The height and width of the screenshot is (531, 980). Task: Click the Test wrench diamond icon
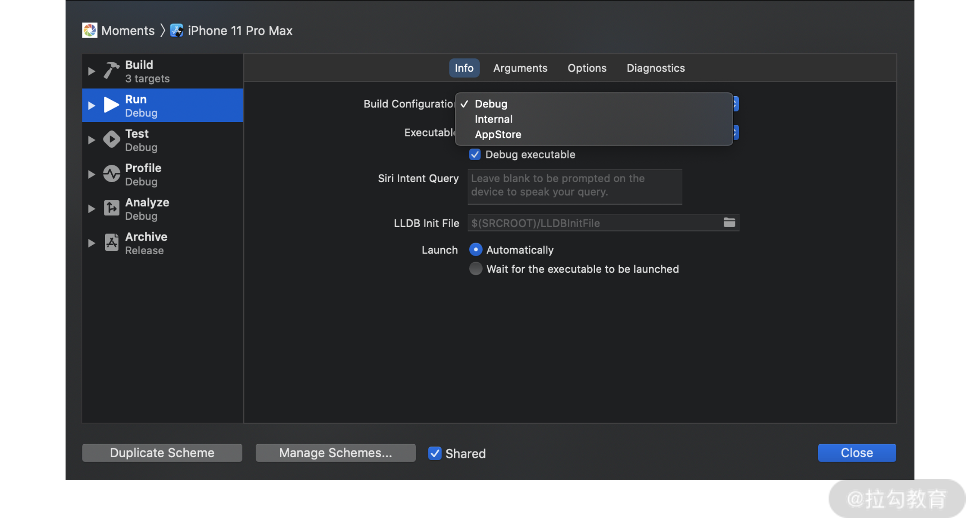click(111, 139)
